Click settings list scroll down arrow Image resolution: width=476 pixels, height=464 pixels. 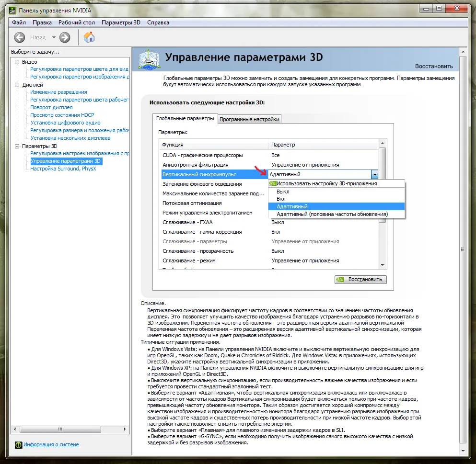(383, 265)
